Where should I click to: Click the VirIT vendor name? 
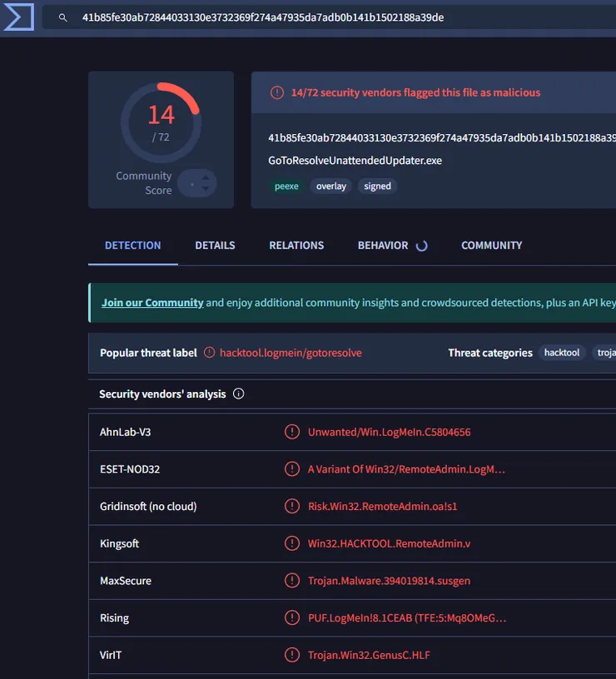pos(111,656)
